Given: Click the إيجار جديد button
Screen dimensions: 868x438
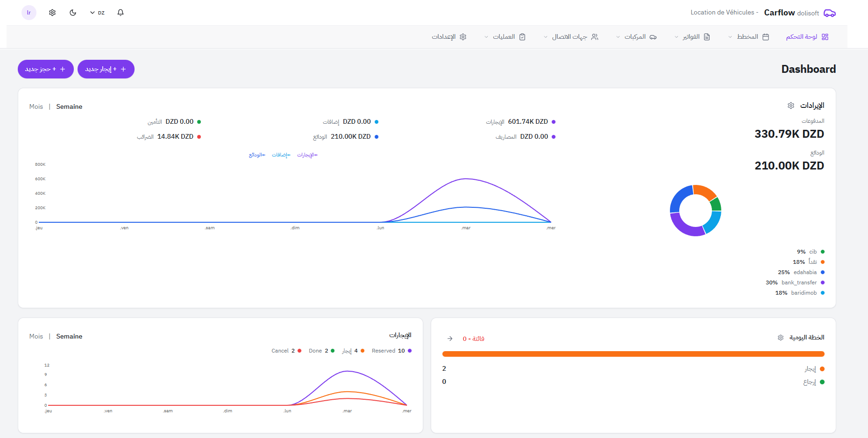Looking at the screenshot, I should tap(106, 69).
